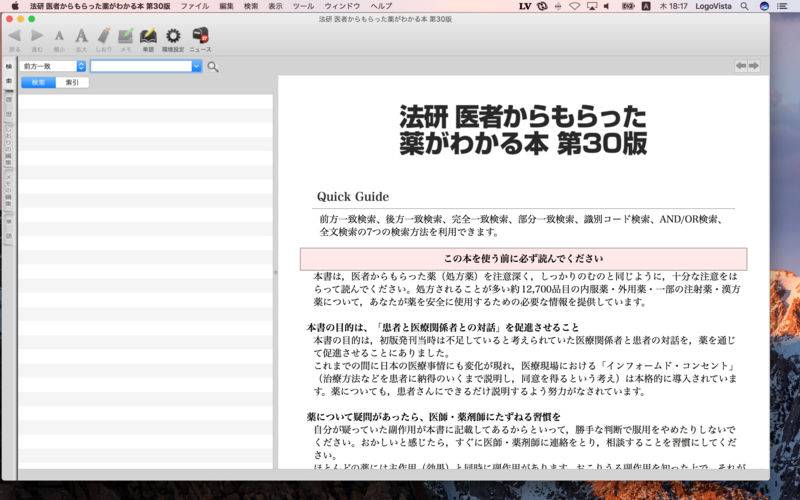The width and height of the screenshot is (800, 500).
Task: Open 環境設定 preferences gear icon
Action: click(173, 36)
